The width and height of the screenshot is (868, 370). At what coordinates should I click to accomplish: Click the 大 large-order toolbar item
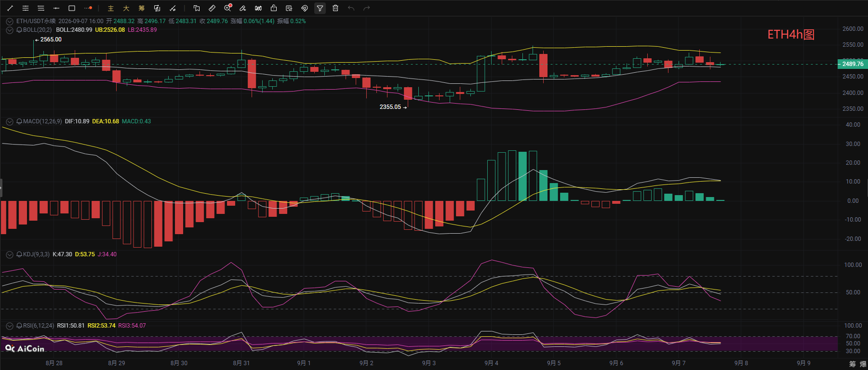click(x=126, y=8)
